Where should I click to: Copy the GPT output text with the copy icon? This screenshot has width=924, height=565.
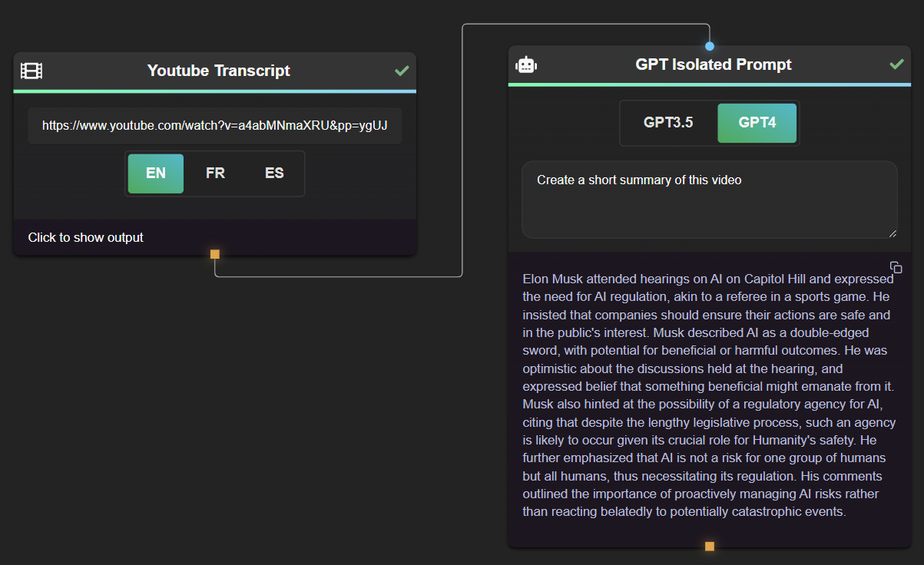tap(896, 267)
